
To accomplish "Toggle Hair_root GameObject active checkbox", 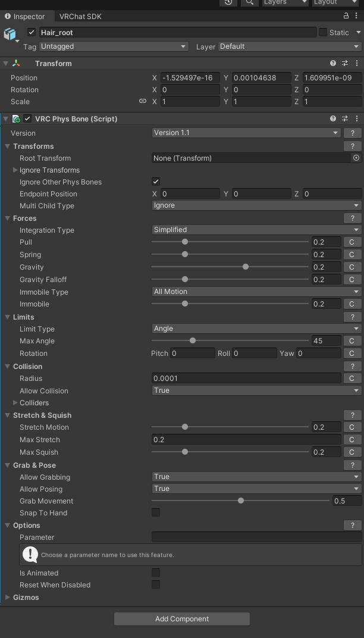I will tap(32, 32).
